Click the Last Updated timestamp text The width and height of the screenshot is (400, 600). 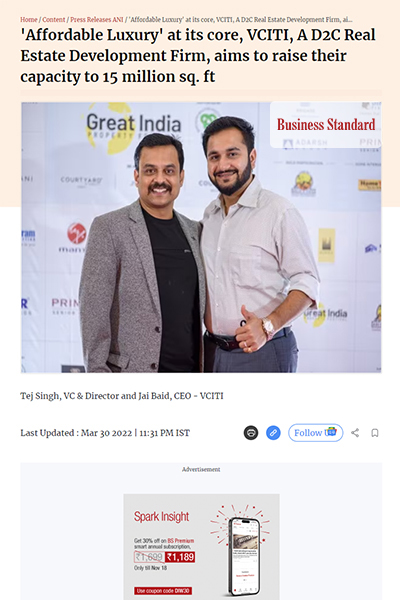105,433
